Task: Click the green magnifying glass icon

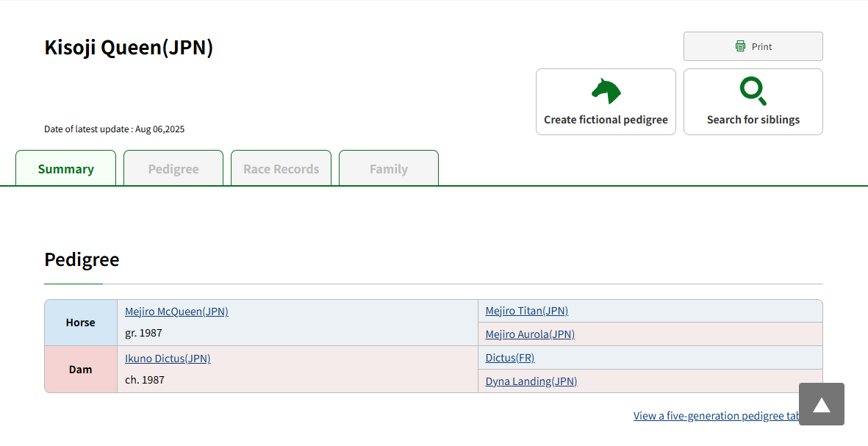Action: [753, 91]
